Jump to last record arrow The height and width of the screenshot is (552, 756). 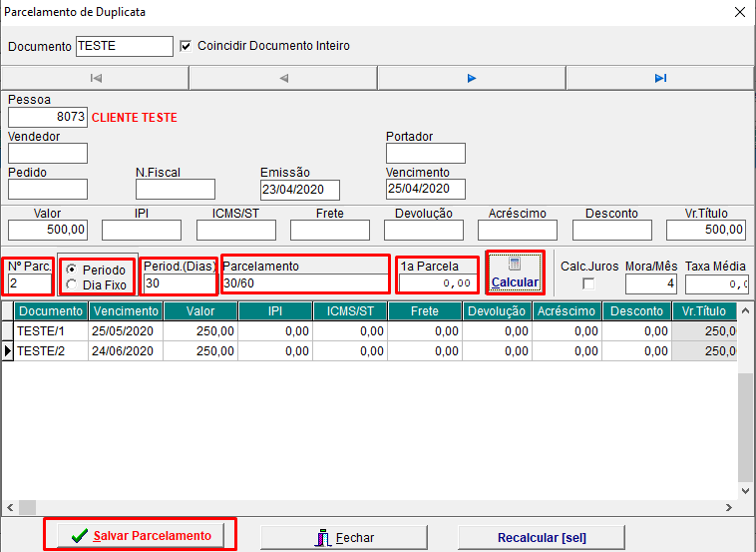(x=660, y=78)
